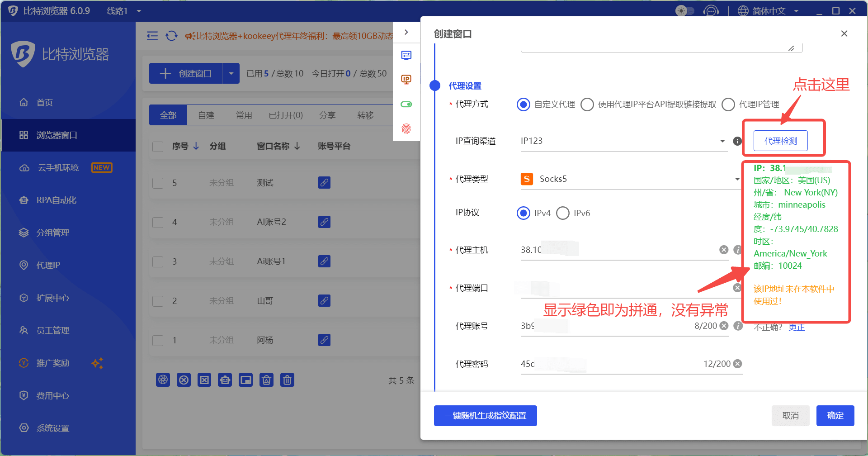Click the 代理检测 button
The width and height of the screenshot is (868, 456).
point(781,141)
